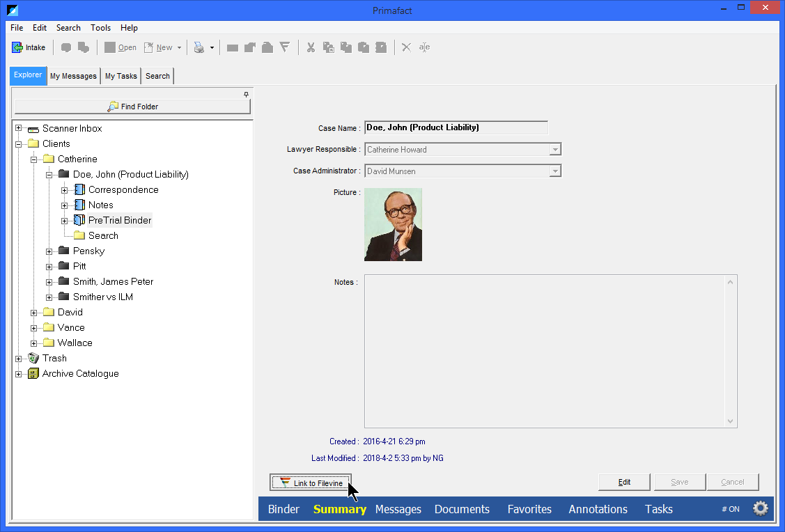Click the Trash bin icon in the tree

tap(33, 358)
